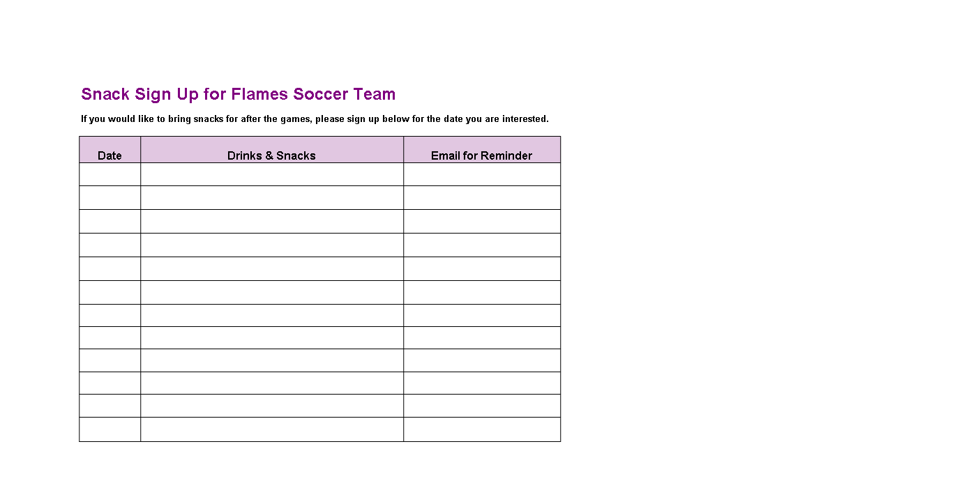Click the first empty Drinks & Snacks cell
The height and width of the screenshot is (504, 980).
coord(272,174)
